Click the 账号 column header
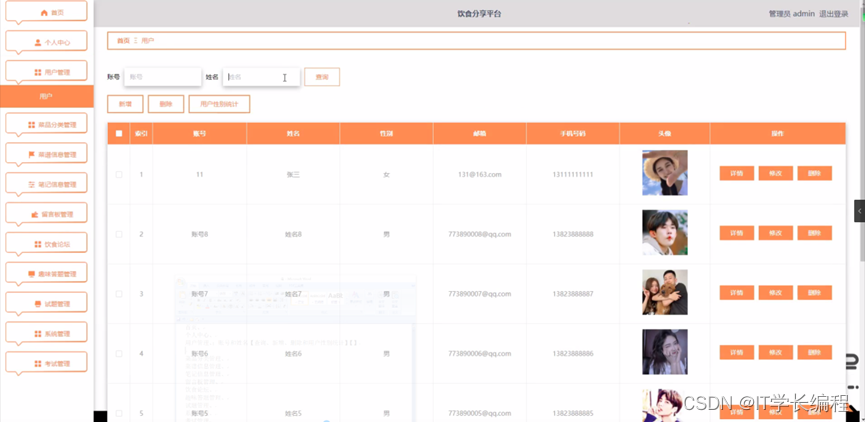 pyautogui.click(x=200, y=133)
